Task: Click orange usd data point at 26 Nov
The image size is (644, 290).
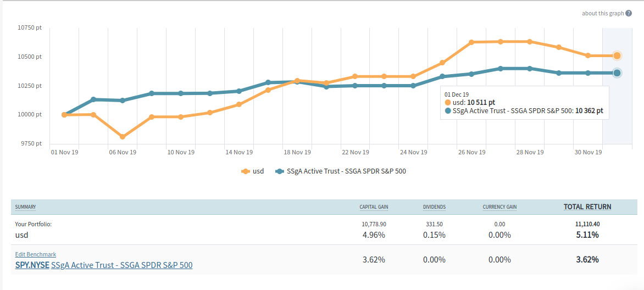Action: (471, 42)
